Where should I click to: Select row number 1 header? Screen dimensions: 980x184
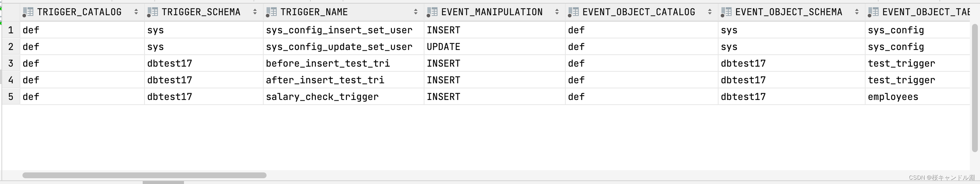click(11, 30)
